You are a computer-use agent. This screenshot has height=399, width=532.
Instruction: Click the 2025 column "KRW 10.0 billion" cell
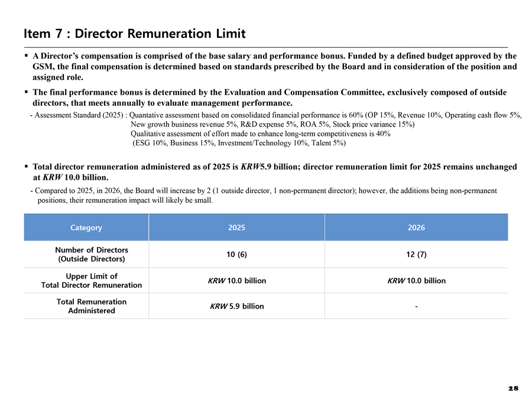(236, 281)
